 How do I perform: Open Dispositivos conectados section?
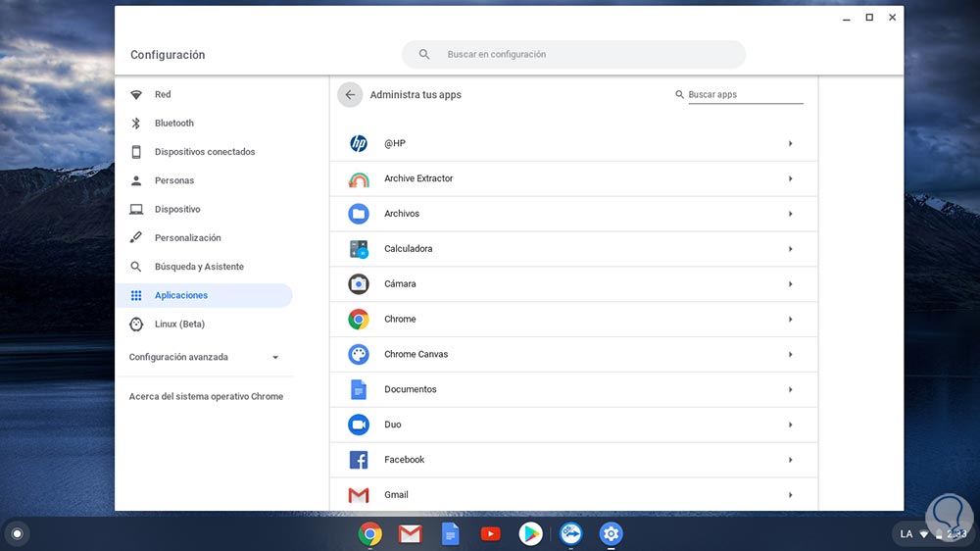click(x=205, y=152)
